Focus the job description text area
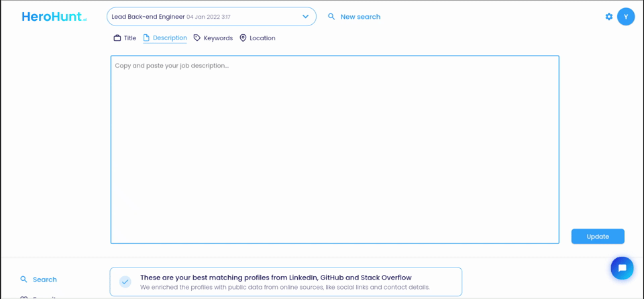Screen dimensions: 644x299 [335, 149]
